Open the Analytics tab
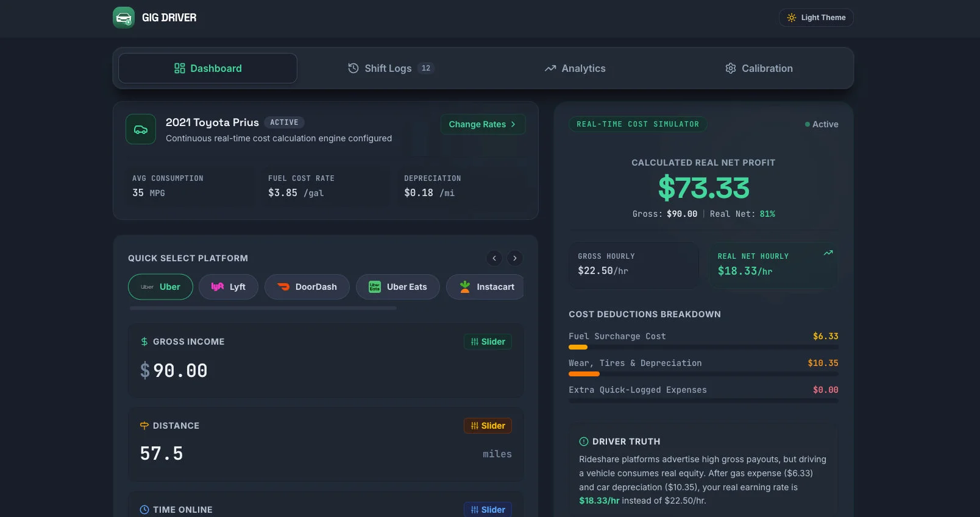 (575, 68)
